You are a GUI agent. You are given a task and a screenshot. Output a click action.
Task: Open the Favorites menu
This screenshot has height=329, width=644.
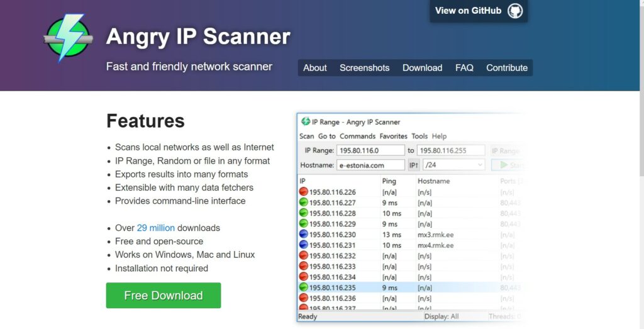[394, 136]
